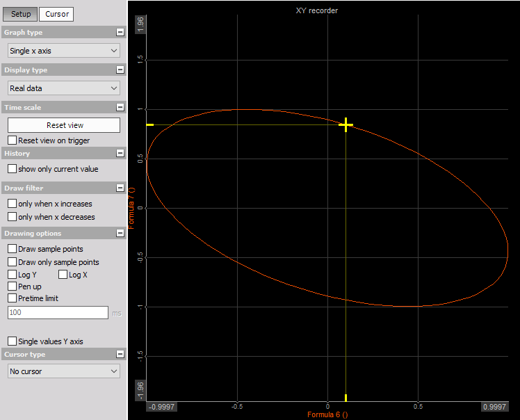Collapse the Graph type section
Screen dimensions: 520x420
[x=120, y=32]
